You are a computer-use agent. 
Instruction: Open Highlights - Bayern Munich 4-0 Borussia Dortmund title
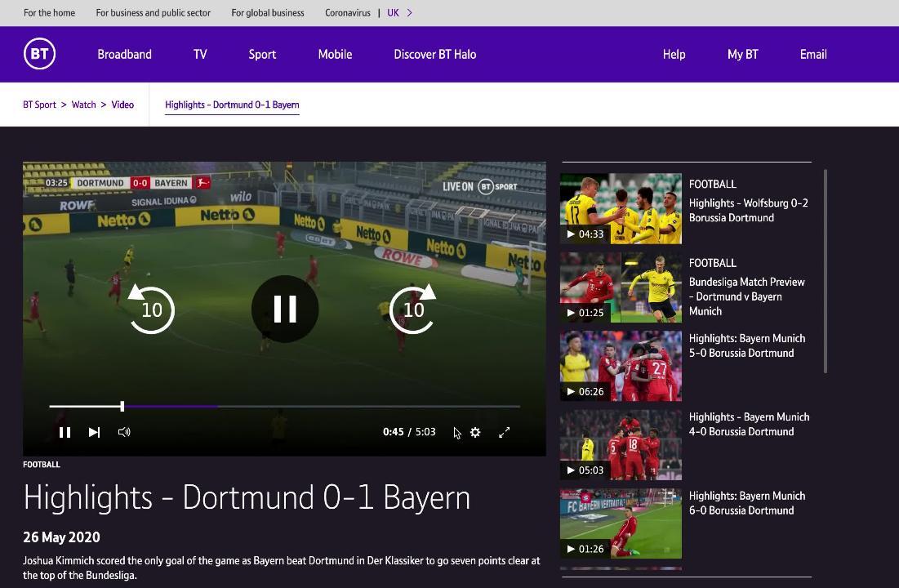tap(749, 425)
